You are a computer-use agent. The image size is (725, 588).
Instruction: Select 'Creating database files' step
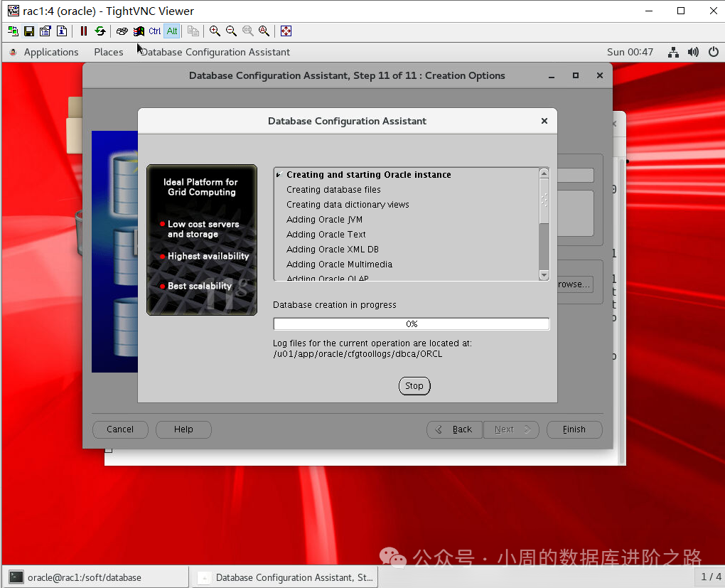coord(333,190)
